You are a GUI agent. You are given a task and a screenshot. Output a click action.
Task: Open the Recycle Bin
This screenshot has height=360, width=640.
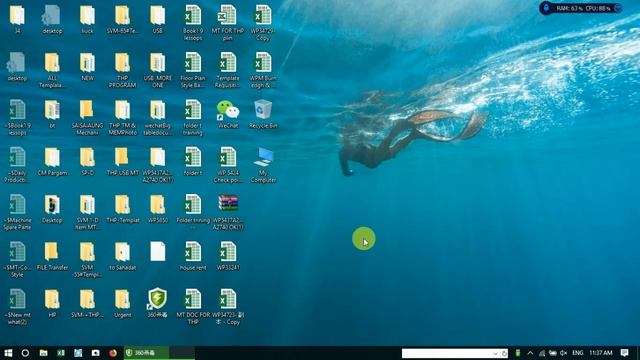263,115
